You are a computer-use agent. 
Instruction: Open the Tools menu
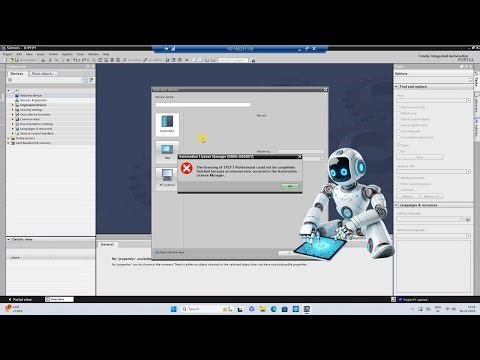[x=80, y=54]
